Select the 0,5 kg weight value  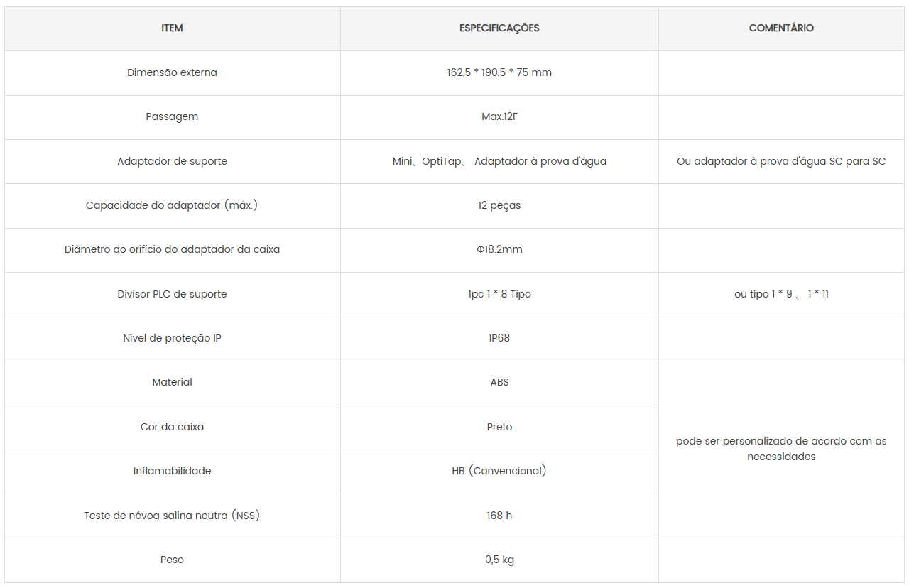[x=499, y=560]
